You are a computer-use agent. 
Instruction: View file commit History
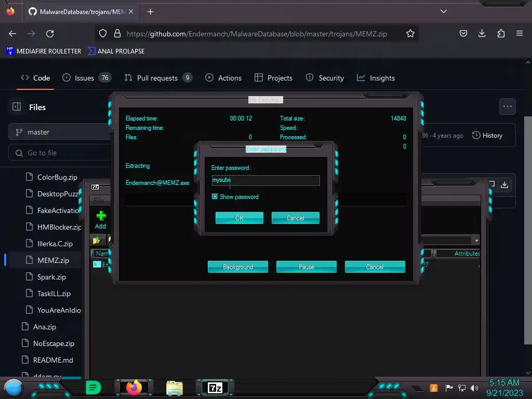487,136
